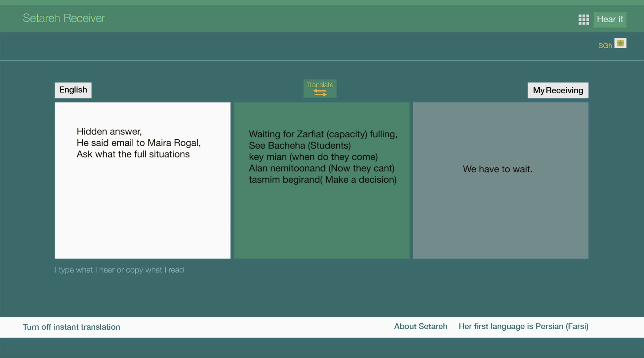The width and height of the screenshot is (644, 358).
Task: Open the apps grid icon
Action: tap(584, 20)
